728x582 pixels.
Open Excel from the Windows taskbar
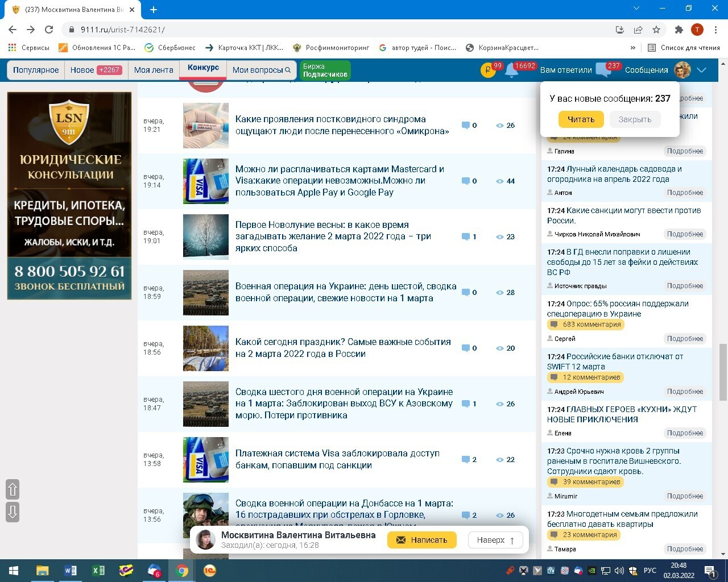[x=98, y=571]
